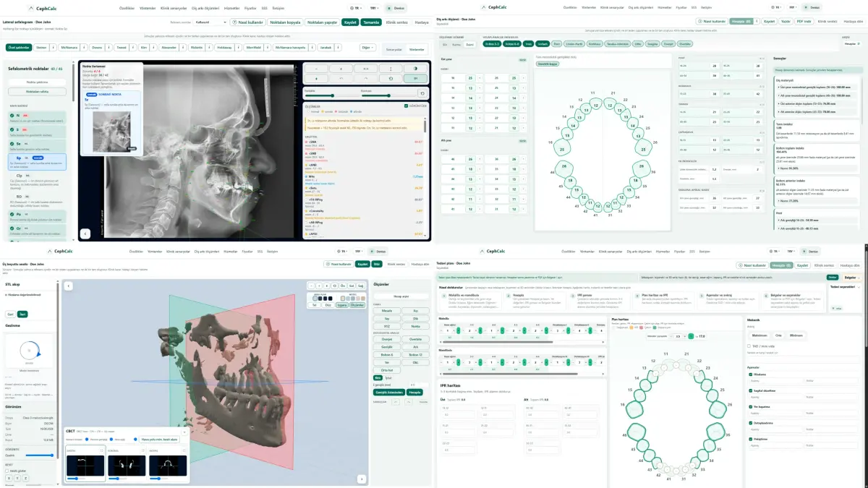Click the half-circle invert icon in cephalogram toolbar

(415, 68)
